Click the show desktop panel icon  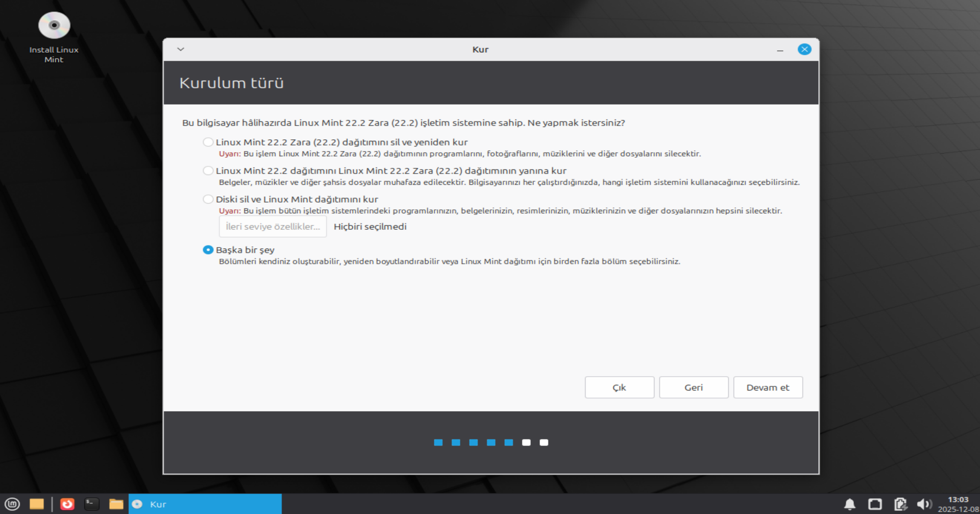pos(37,504)
